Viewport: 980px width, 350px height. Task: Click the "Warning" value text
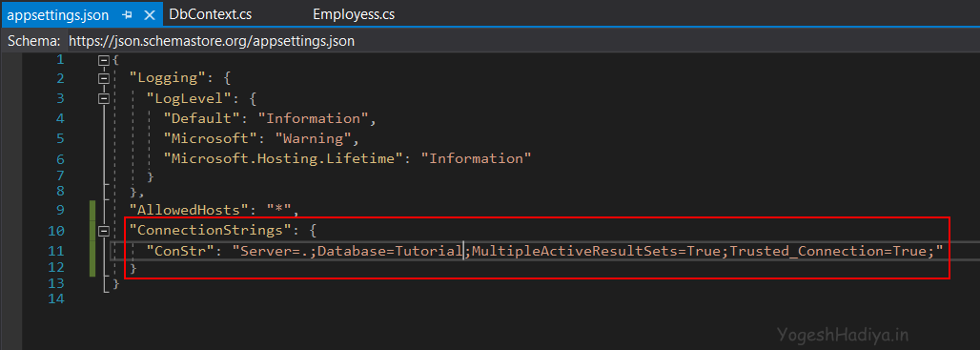(313, 138)
